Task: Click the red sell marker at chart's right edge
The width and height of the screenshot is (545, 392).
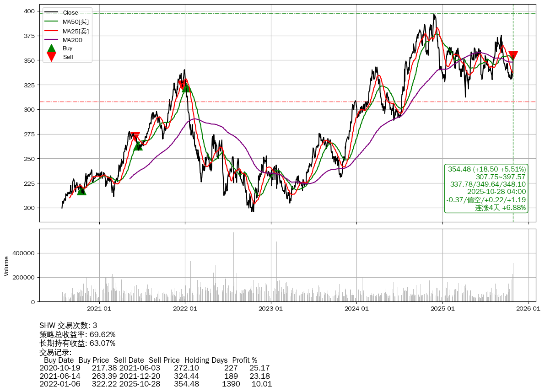Action: coord(513,56)
